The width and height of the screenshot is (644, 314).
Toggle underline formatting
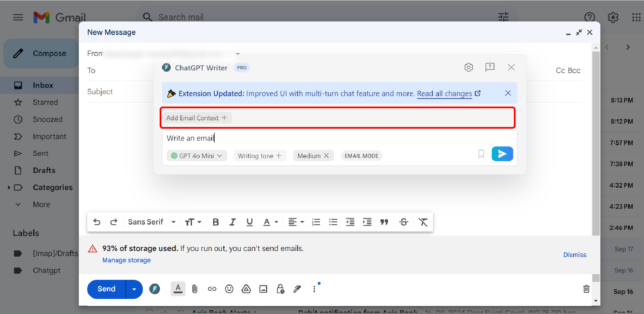(250, 222)
